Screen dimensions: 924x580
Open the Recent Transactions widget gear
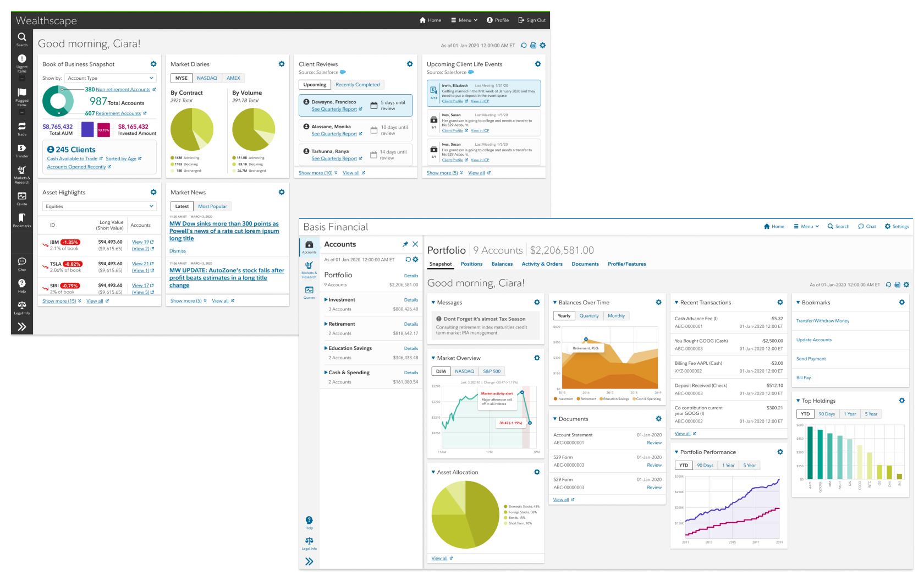tap(780, 302)
